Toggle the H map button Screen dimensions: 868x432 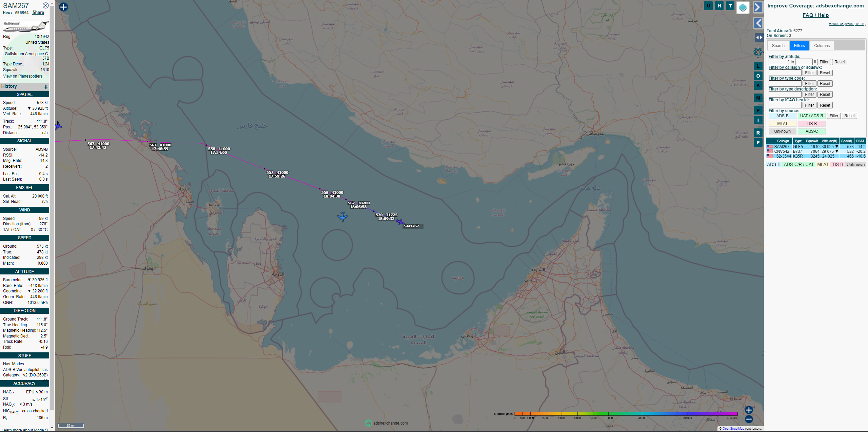719,6
